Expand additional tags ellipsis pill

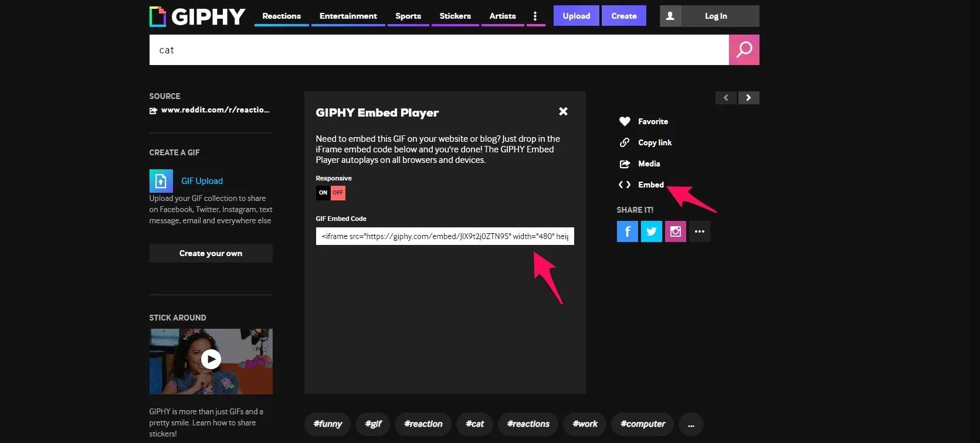[x=691, y=424]
